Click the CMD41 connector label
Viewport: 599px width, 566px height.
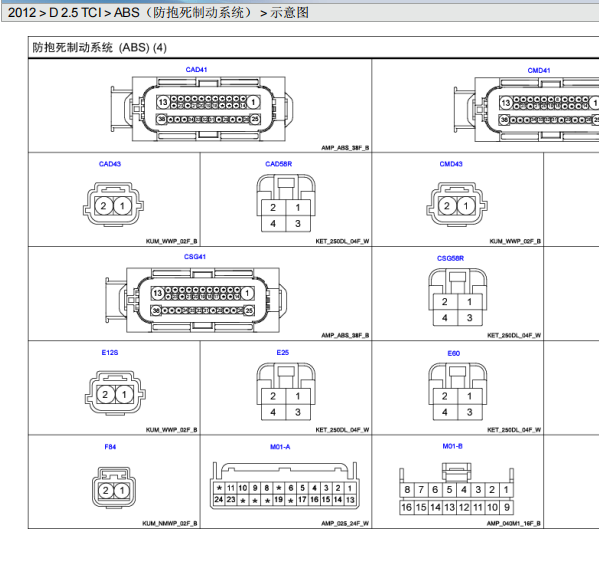point(539,70)
